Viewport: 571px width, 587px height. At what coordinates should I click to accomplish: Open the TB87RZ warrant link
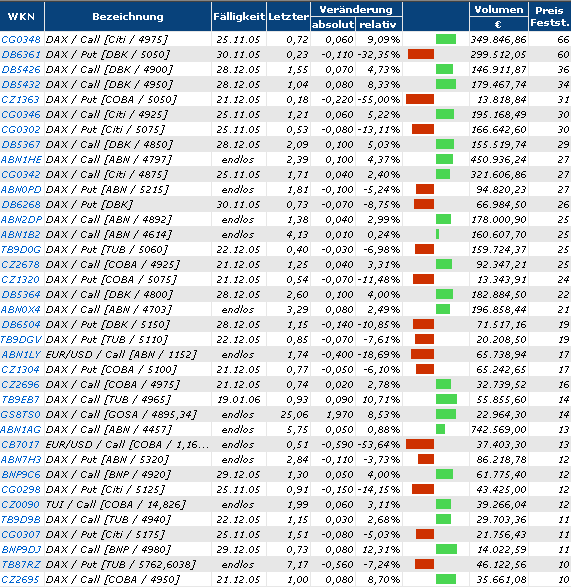pyautogui.click(x=21, y=564)
